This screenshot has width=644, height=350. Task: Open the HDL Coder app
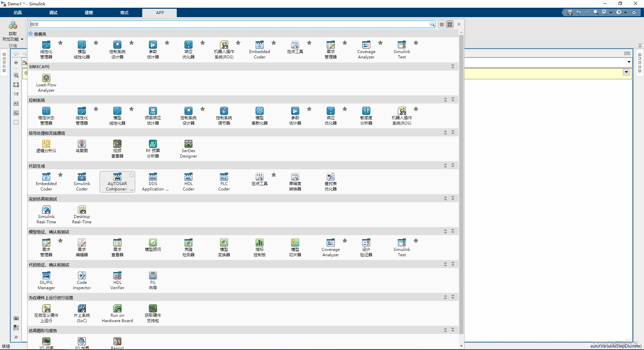click(188, 181)
